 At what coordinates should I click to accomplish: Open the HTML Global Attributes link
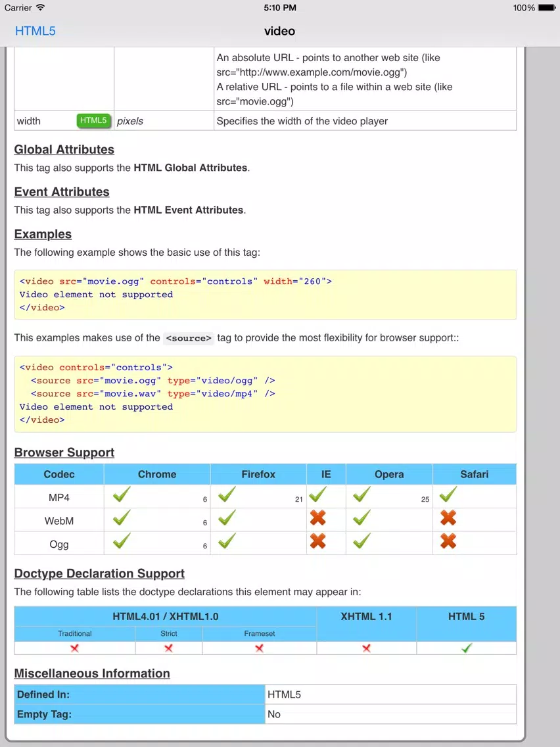coord(191,168)
